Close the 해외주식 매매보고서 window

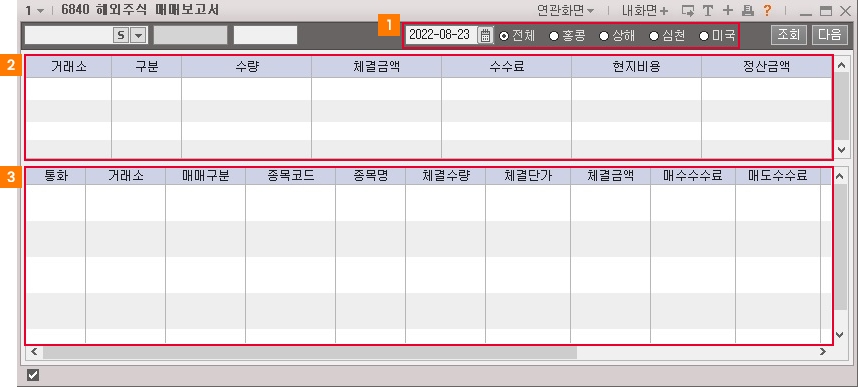[844, 10]
